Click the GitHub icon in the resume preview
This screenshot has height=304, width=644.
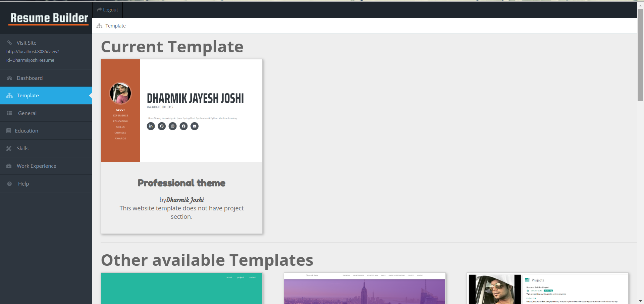pos(162,126)
